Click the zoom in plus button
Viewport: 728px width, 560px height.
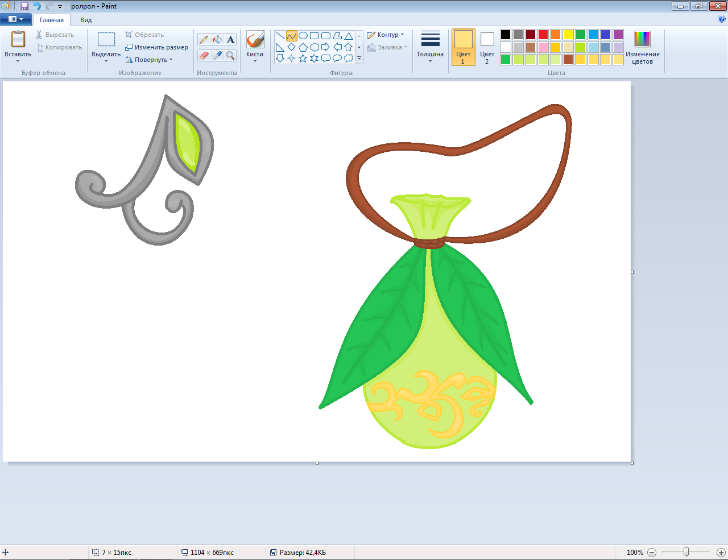tap(721, 552)
